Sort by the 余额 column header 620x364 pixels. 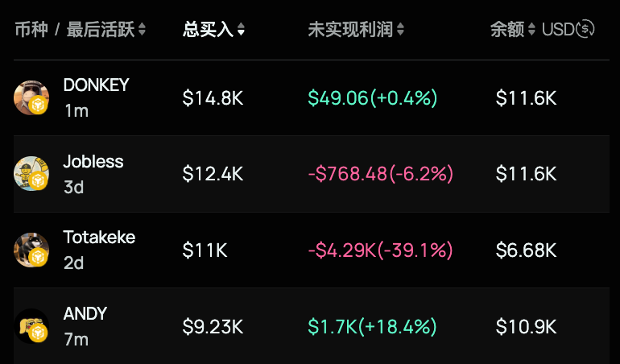coord(507,30)
